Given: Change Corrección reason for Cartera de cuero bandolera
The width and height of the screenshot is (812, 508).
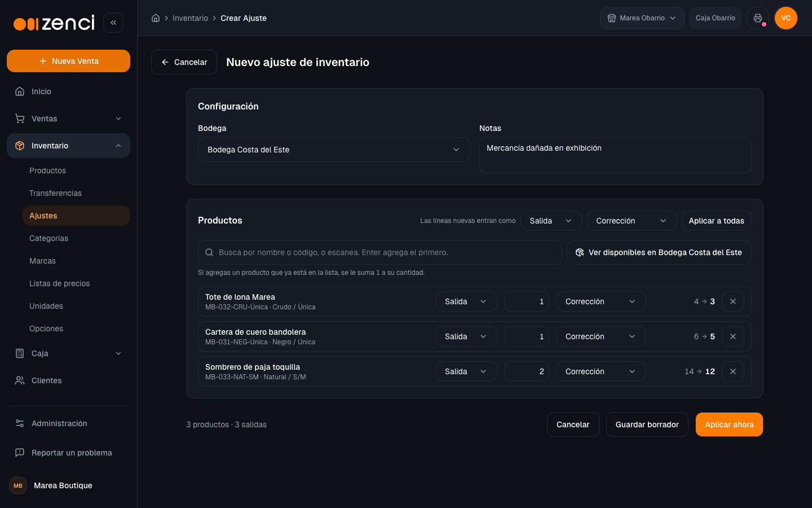Looking at the screenshot, I should (601, 336).
